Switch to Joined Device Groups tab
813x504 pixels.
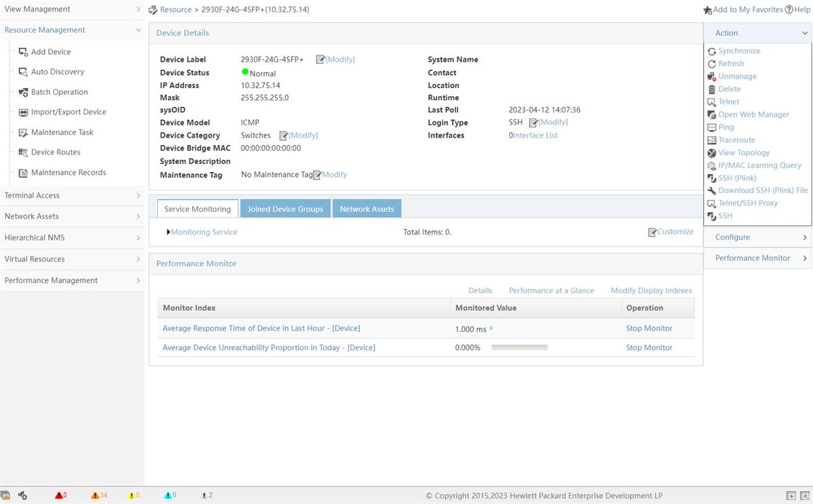tap(285, 209)
